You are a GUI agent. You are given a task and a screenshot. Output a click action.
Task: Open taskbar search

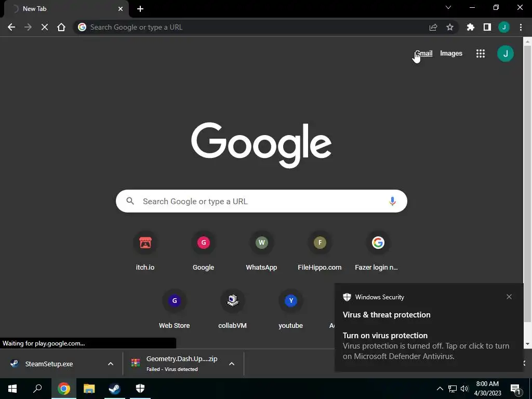[x=37, y=389]
